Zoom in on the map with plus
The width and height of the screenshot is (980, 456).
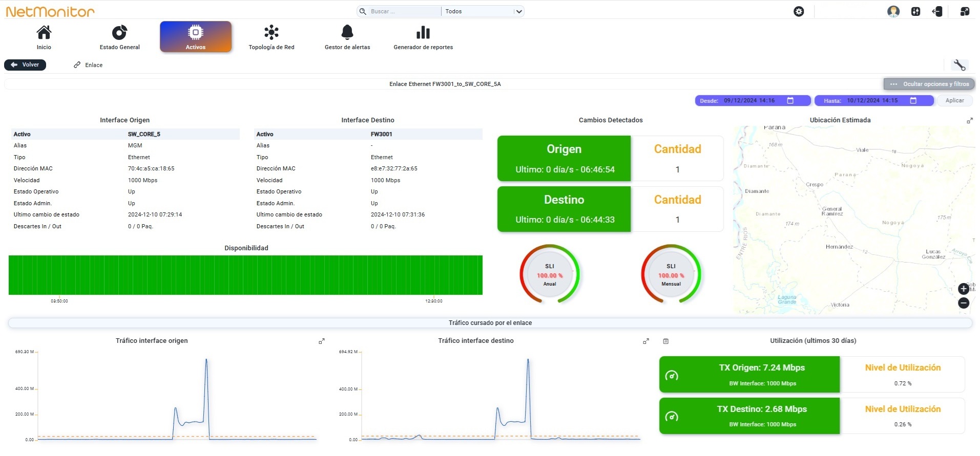(964, 289)
